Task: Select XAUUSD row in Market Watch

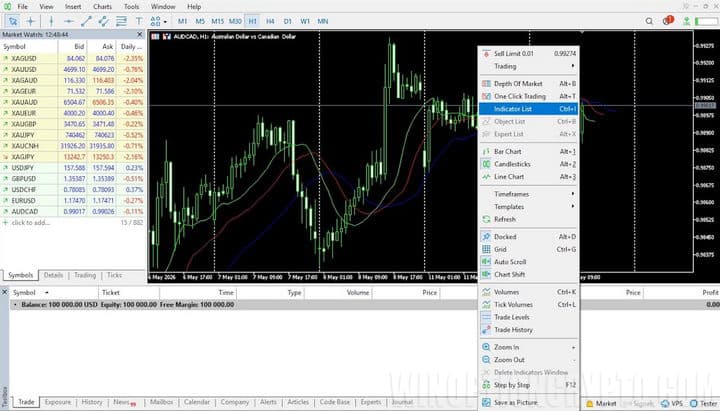Action: [73, 69]
